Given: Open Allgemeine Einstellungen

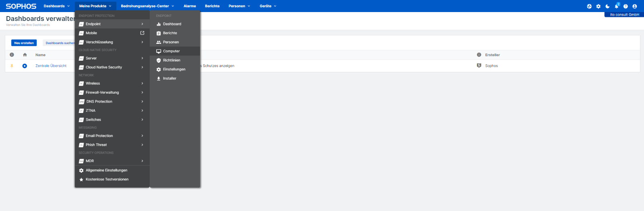Looking at the screenshot, I should pos(112,170).
